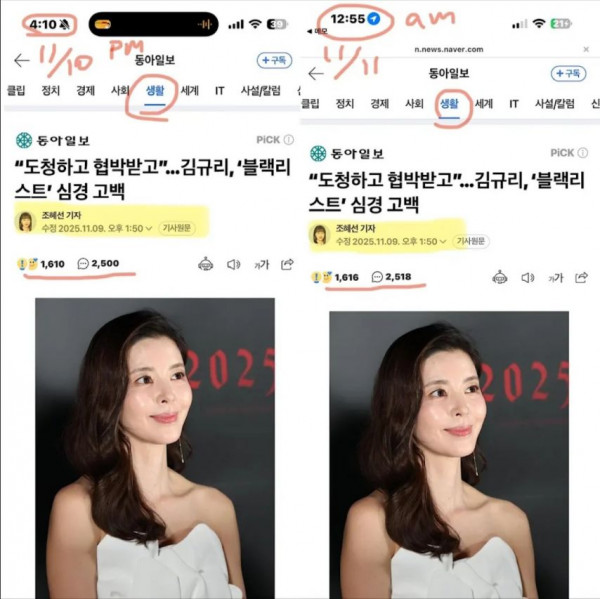Image resolution: width=600 pixels, height=599 pixels.
Task: Open the share icon in left article
Action: click(287, 264)
